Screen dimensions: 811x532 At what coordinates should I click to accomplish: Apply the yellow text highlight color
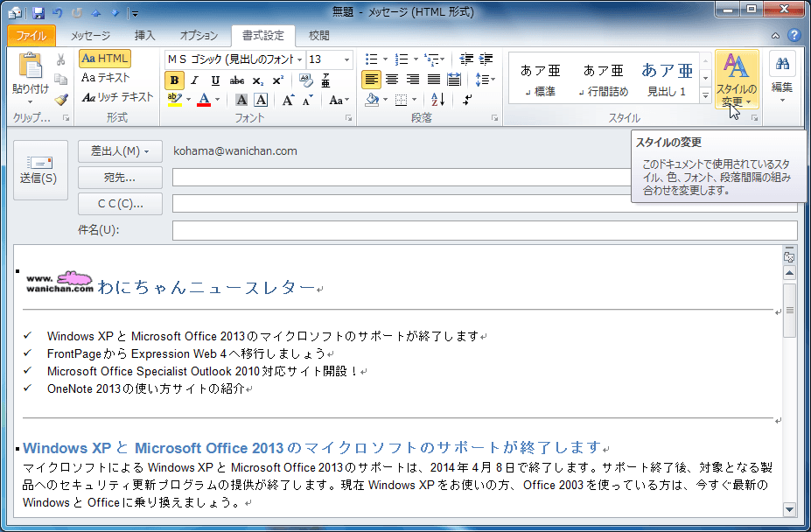pos(175,100)
